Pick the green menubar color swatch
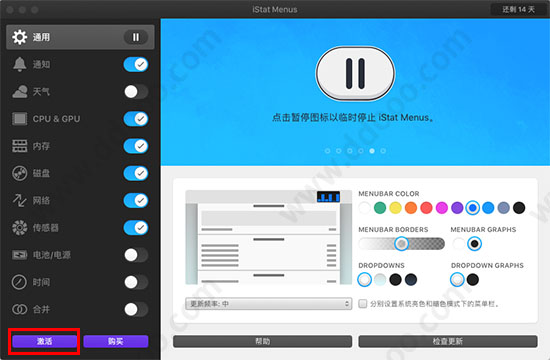 click(380, 208)
